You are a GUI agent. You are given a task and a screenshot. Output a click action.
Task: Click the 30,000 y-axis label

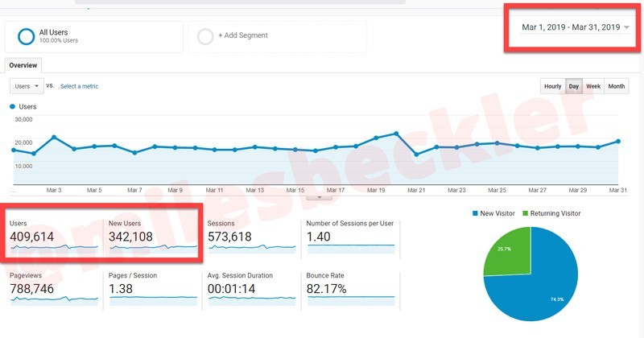pyautogui.click(x=23, y=120)
